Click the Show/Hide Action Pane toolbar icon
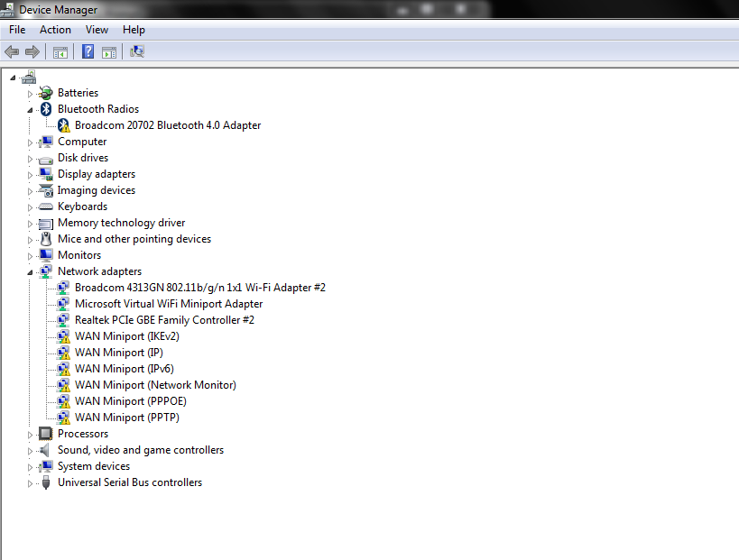 coord(109,52)
